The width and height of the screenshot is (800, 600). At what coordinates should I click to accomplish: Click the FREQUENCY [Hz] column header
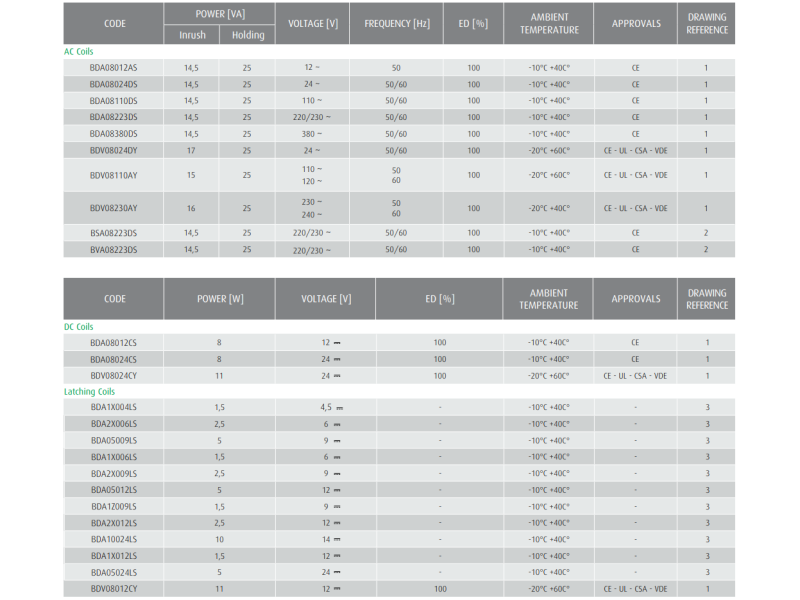[397, 23]
